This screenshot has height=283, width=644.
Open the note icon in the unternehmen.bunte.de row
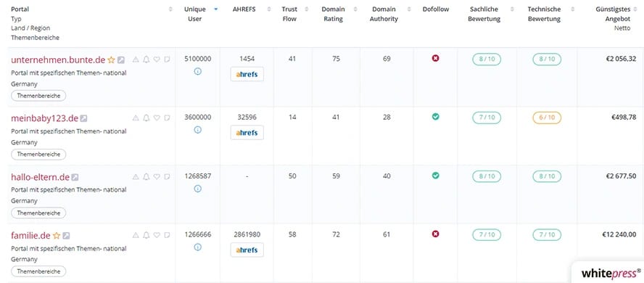click(x=167, y=60)
